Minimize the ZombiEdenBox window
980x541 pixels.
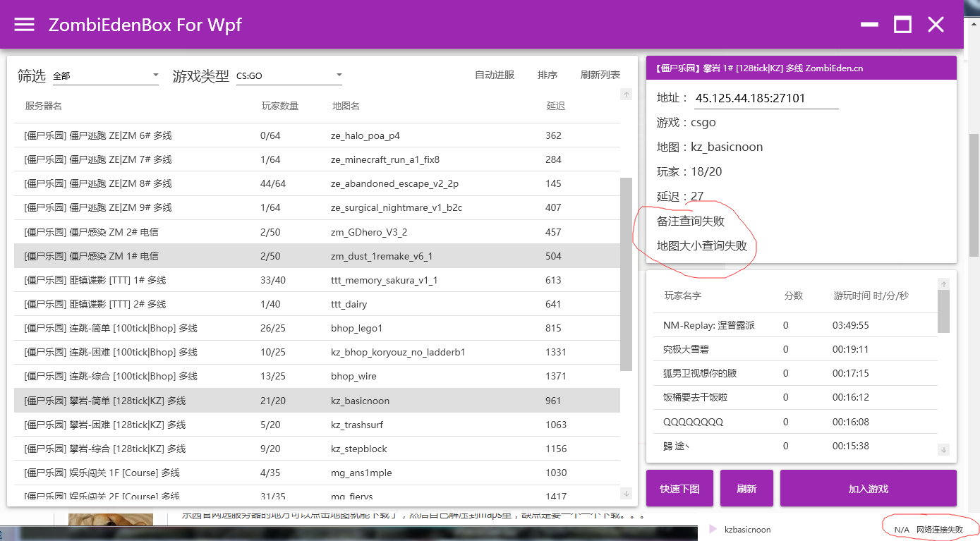(869, 25)
